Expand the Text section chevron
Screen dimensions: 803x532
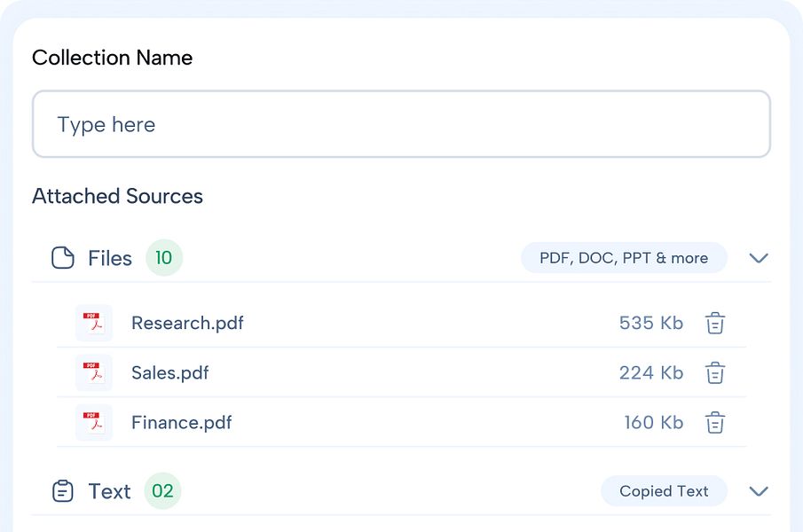point(758,491)
